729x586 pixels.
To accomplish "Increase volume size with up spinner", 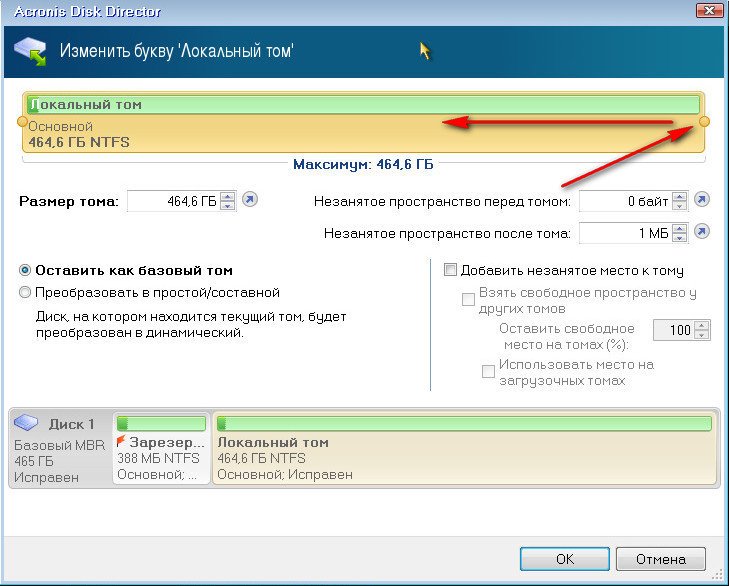I will point(227,197).
